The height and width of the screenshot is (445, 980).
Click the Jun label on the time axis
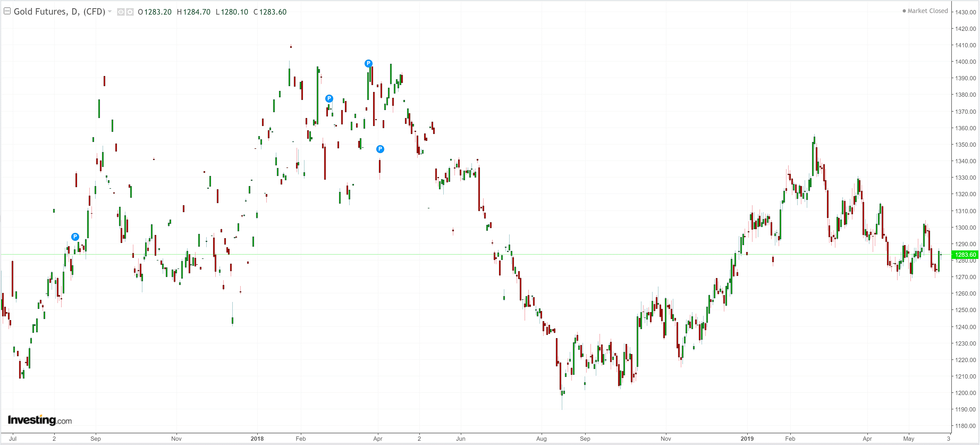pyautogui.click(x=460, y=439)
